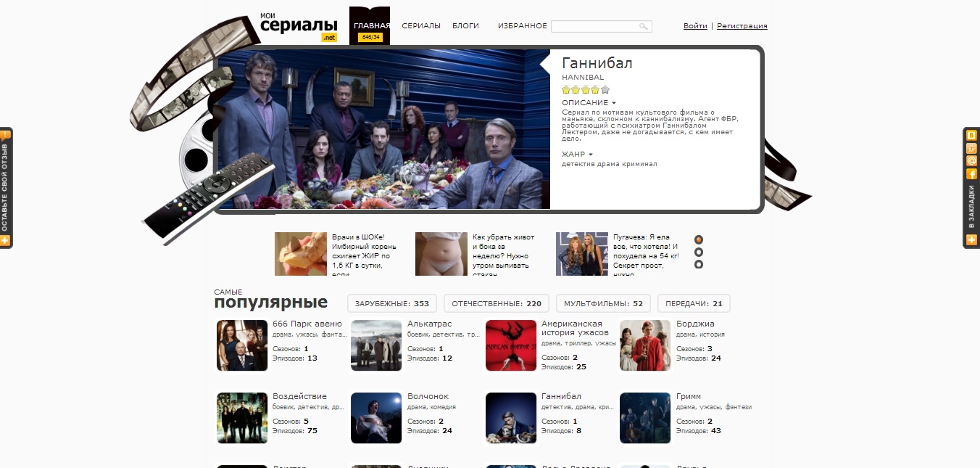Click the Войти link
This screenshot has width=980, height=468.
(x=695, y=26)
